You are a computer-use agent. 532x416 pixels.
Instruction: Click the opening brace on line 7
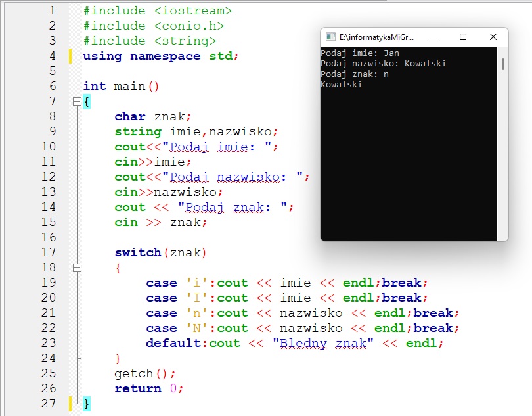[x=87, y=102]
